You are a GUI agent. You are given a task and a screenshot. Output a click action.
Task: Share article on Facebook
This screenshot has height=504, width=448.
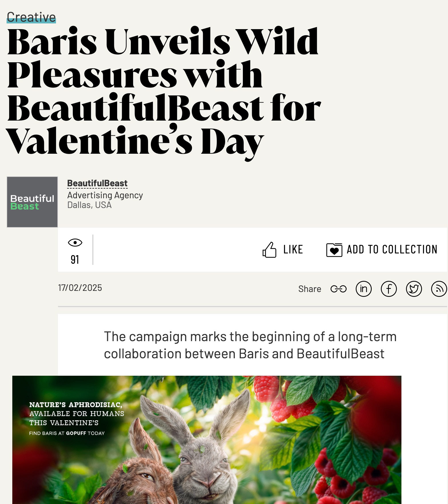pos(389,289)
